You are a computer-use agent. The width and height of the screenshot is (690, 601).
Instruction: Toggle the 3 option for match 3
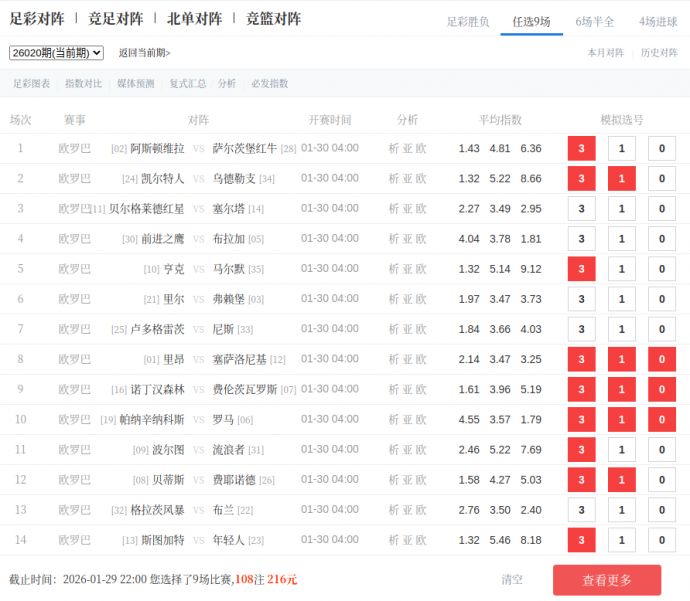tap(581, 209)
